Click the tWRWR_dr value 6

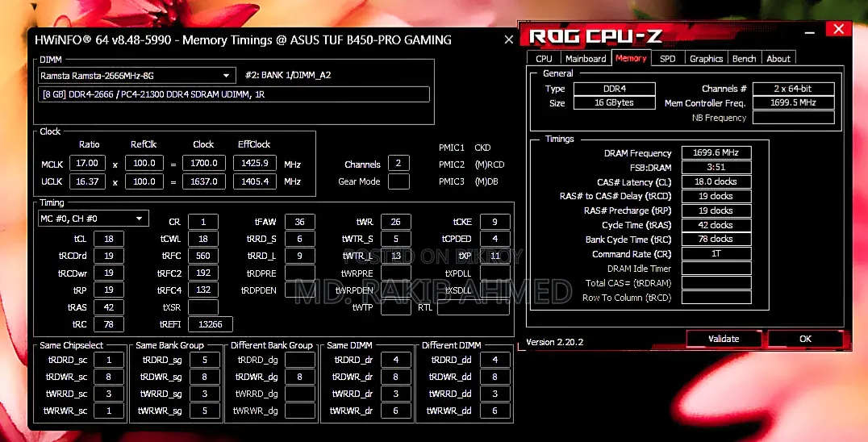pos(396,411)
